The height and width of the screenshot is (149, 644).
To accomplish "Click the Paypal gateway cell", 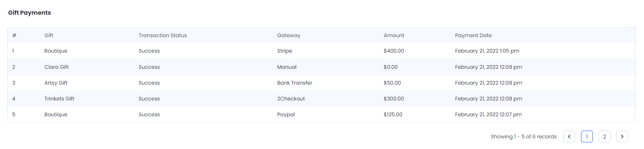I will [x=286, y=114].
